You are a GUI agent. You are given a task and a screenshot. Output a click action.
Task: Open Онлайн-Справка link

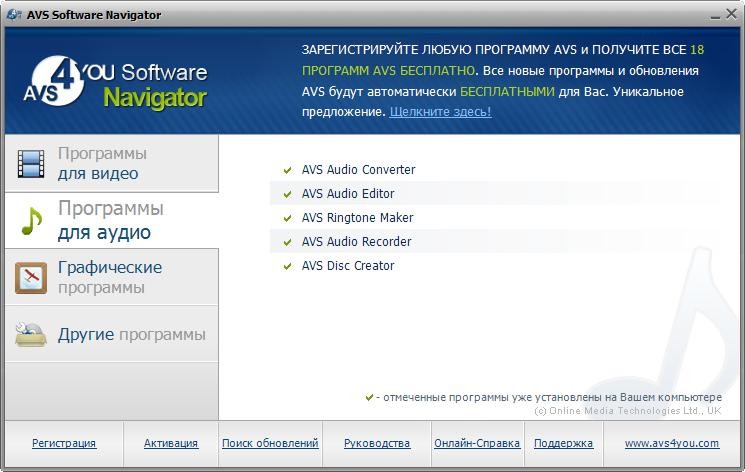click(x=477, y=443)
